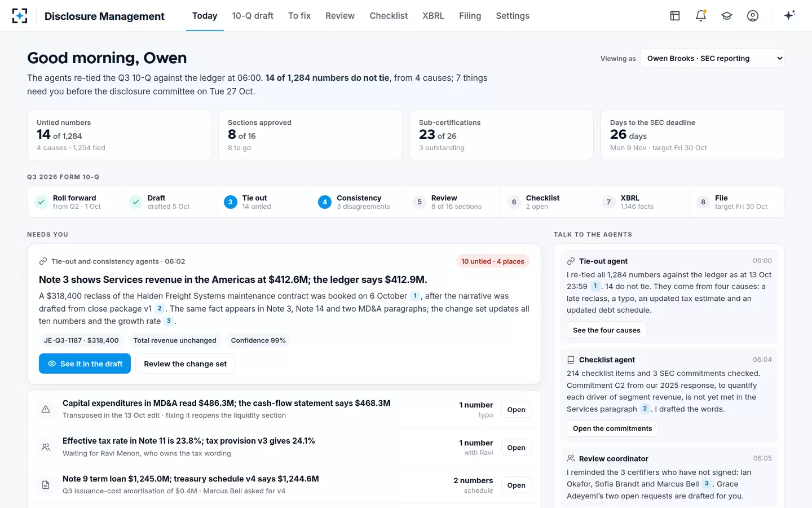Click step 3 circle for Tie out
Screen dimensions: 812x508
230,202
